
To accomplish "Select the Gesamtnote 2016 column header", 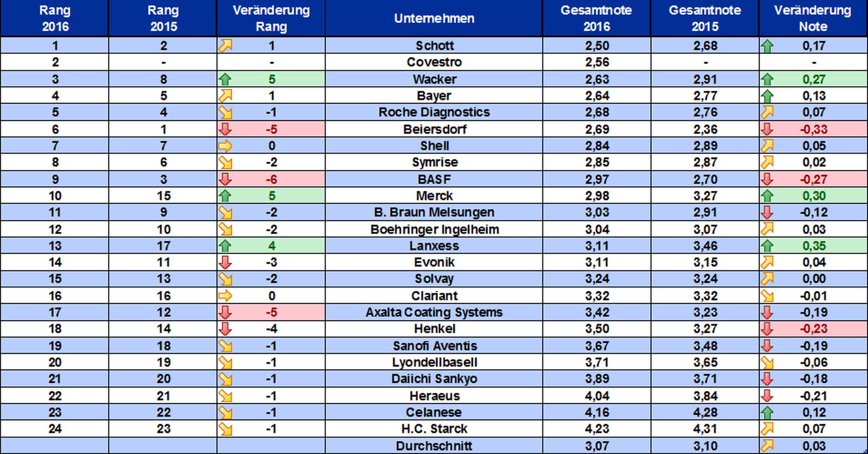I will coord(596,18).
